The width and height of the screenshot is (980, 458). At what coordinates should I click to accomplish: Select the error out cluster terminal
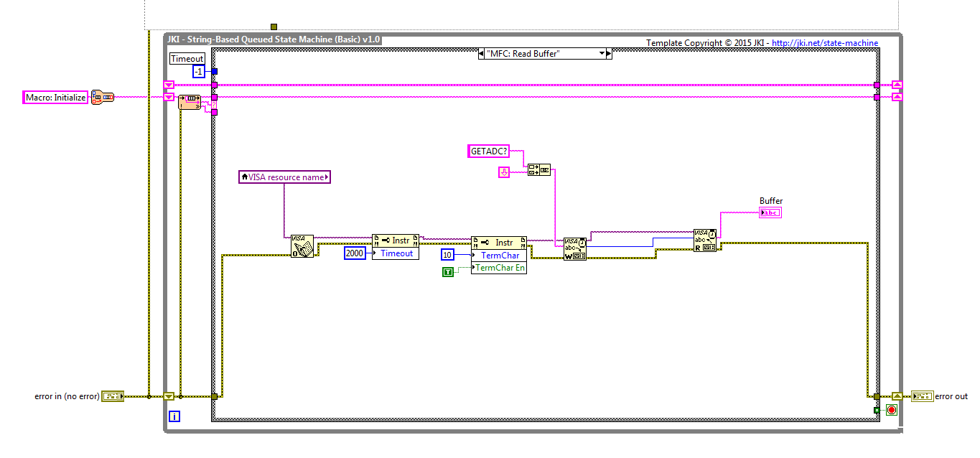[923, 396]
